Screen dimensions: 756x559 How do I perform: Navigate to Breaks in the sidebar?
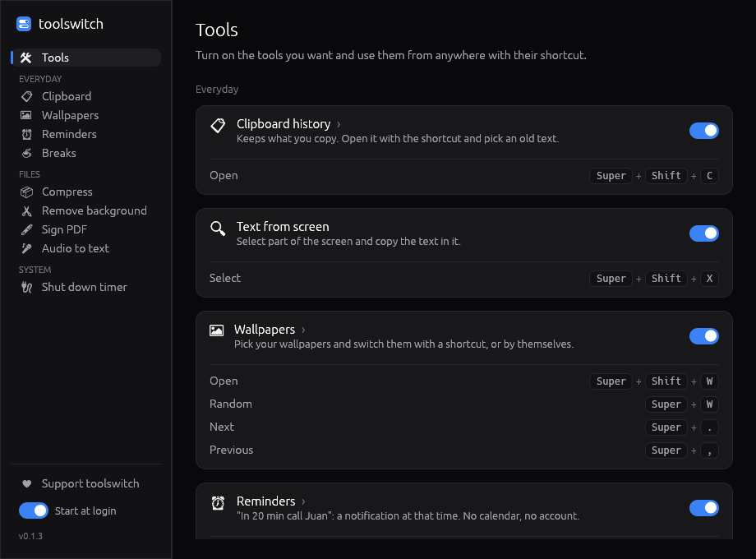tap(85, 153)
